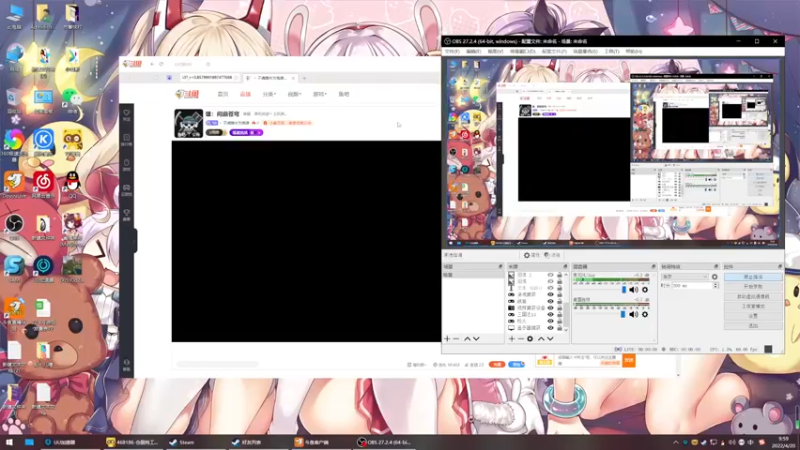The width and height of the screenshot is (800, 450).
Task: Click the top streaming button in OBS Controls
Action: coord(753,277)
